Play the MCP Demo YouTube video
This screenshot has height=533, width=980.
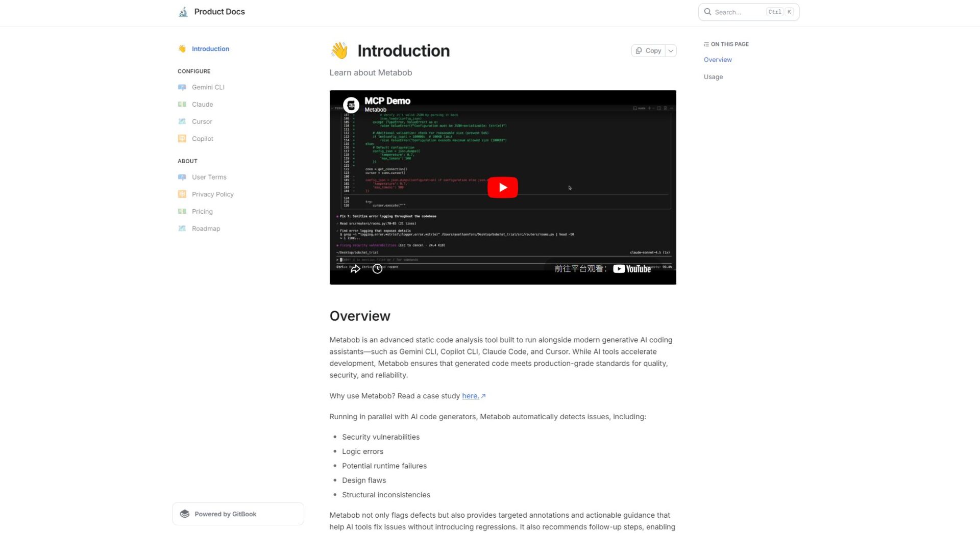pyautogui.click(x=503, y=187)
